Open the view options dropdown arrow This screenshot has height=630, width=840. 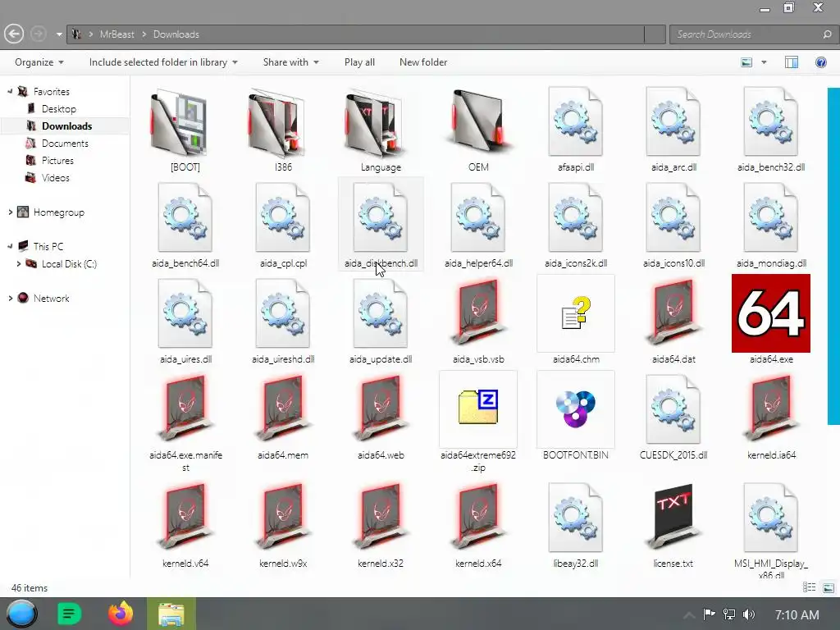[x=764, y=62]
